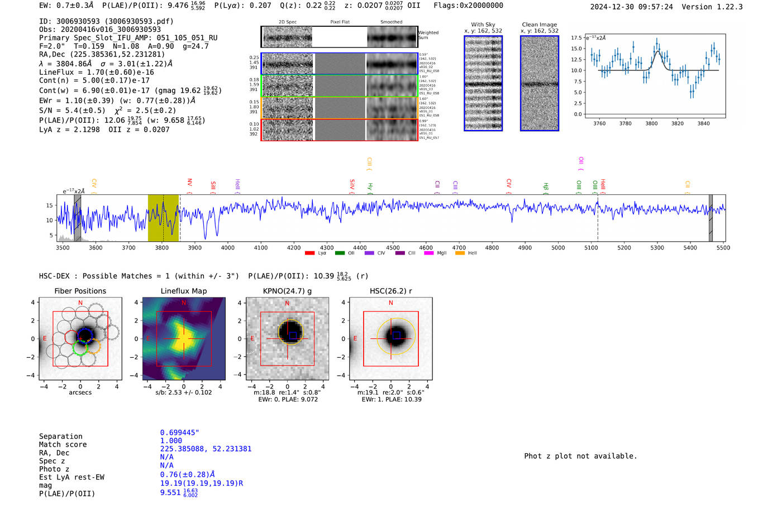Select the red-bordered fiber spectrum row
The height and width of the screenshot is (532, 782).
pos(339,130)
